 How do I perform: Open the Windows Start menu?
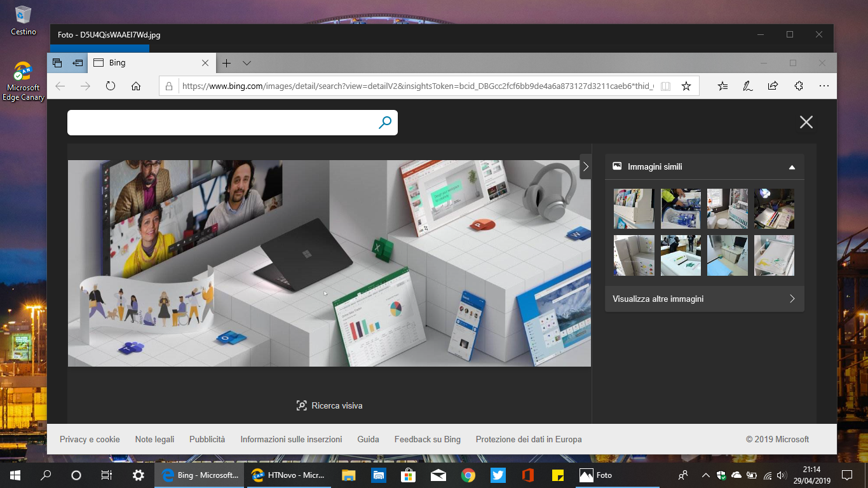(x=15, y=475)
